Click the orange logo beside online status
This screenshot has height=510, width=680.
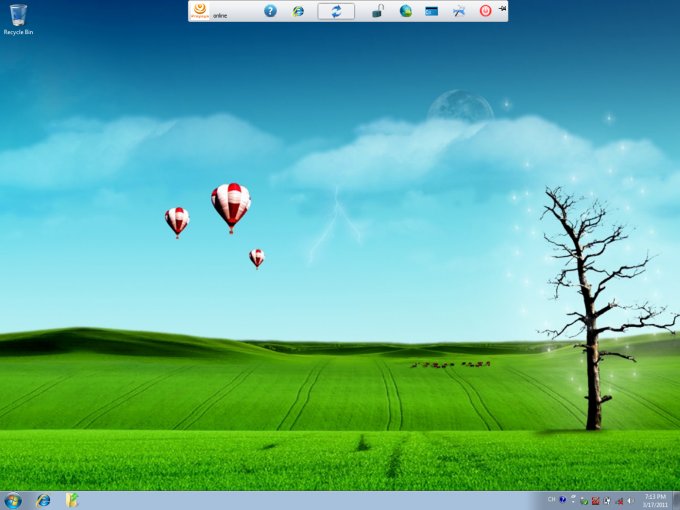tap(200, 10)
